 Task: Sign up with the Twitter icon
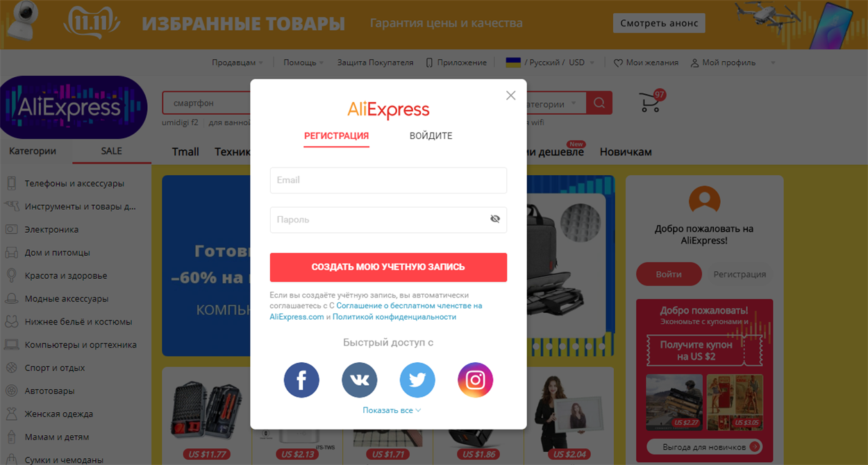tap(417, 380)
